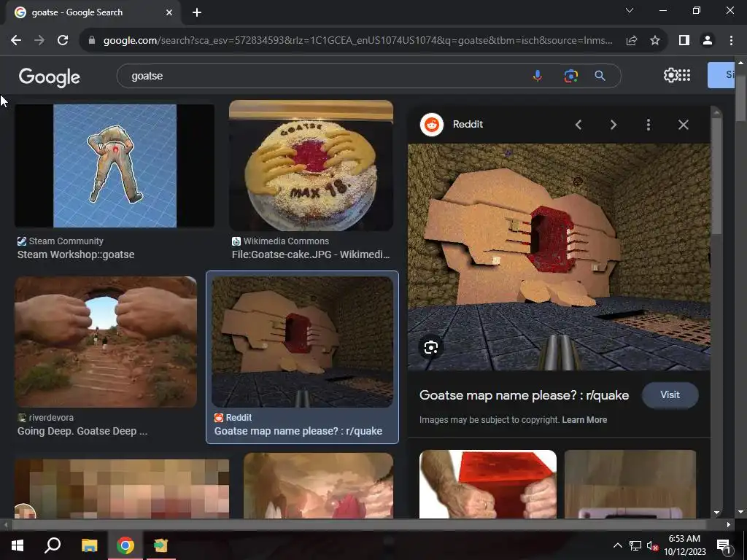Viewport: 747px width, 560px height.
Task: Open Windows taskbar search
Action: [x=53, y=545]
